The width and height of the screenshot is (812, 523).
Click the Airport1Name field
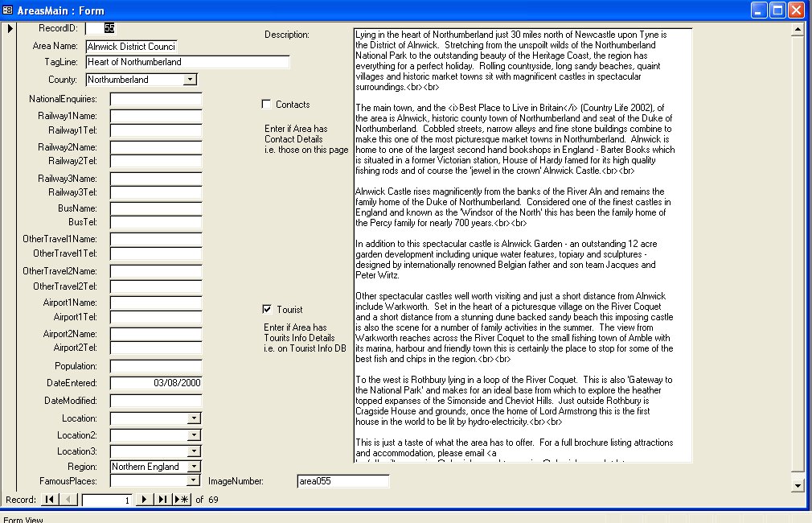156,303
